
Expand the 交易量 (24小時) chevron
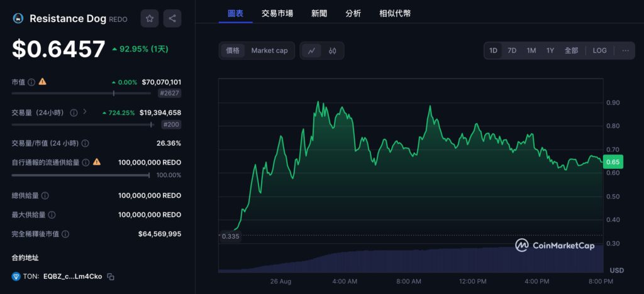[85, 112]
